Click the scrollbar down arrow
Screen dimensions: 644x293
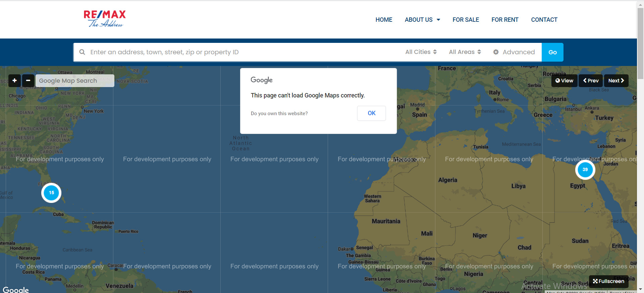coord(640,289)
